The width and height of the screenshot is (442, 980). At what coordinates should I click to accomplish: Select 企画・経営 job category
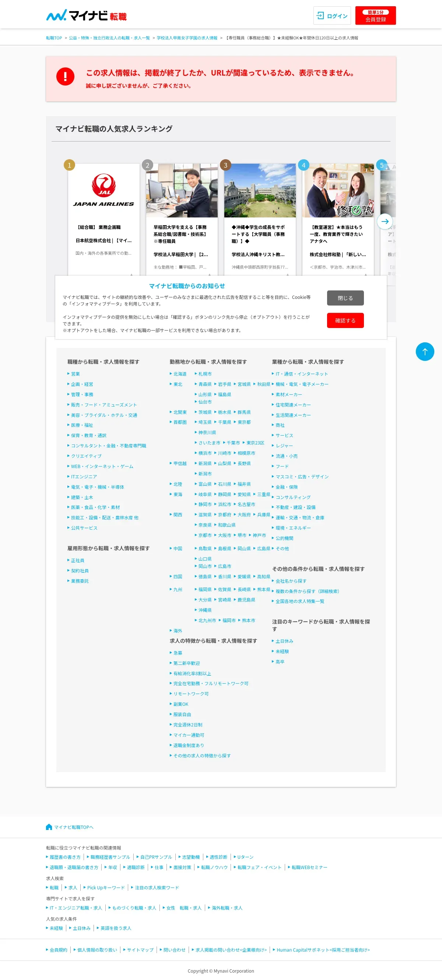[x=82, y=384]
